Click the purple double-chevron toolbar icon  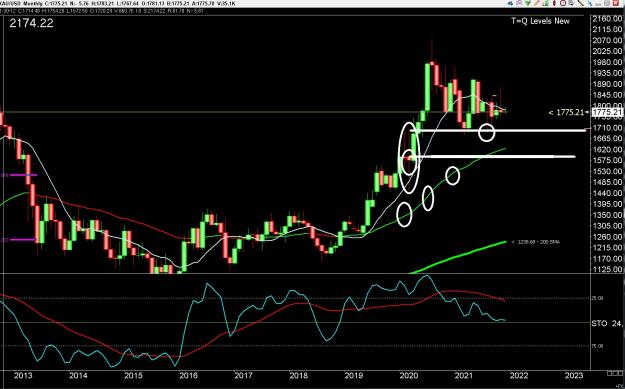[519, 3]
